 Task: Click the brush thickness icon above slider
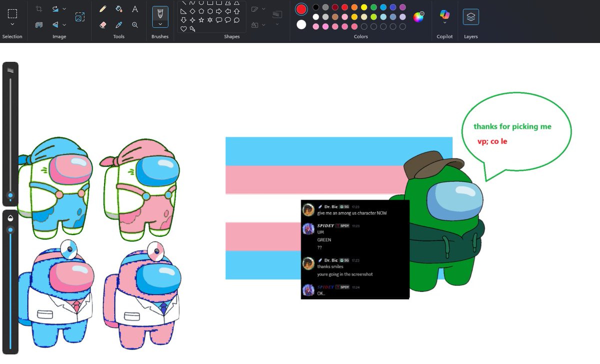click(x=10, y=70)
